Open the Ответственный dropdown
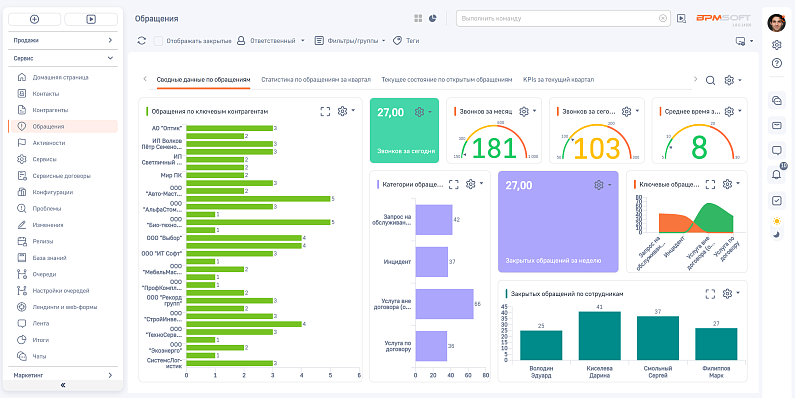The image size is (795, 398). pyautogui.click(x=271, y=41)
